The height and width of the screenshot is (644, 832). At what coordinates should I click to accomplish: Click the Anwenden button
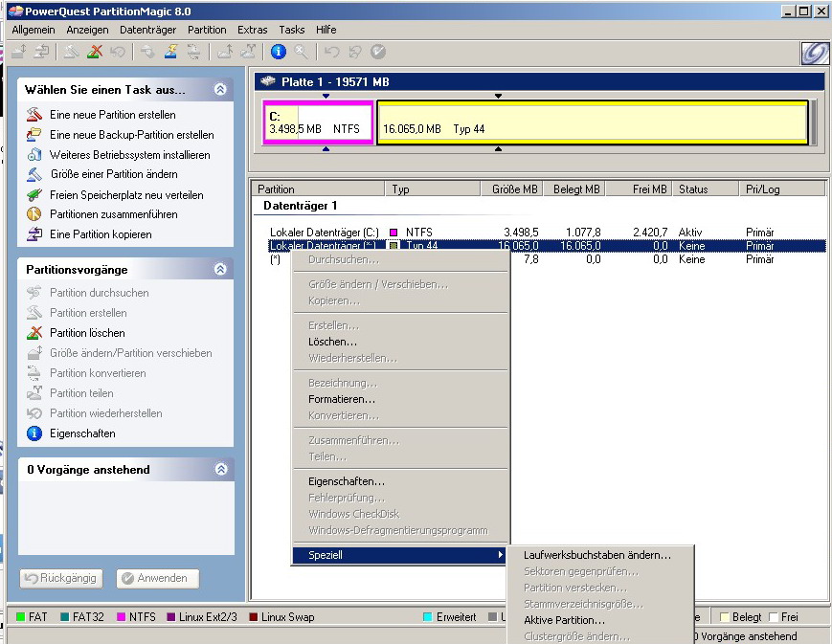pos(158,578)
